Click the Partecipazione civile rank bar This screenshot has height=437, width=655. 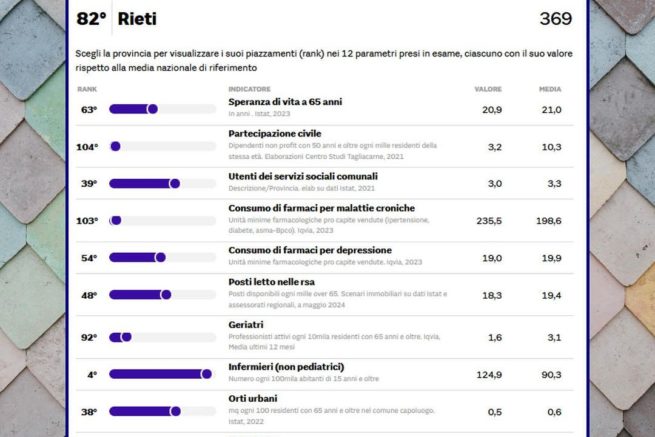pos(161,146)
